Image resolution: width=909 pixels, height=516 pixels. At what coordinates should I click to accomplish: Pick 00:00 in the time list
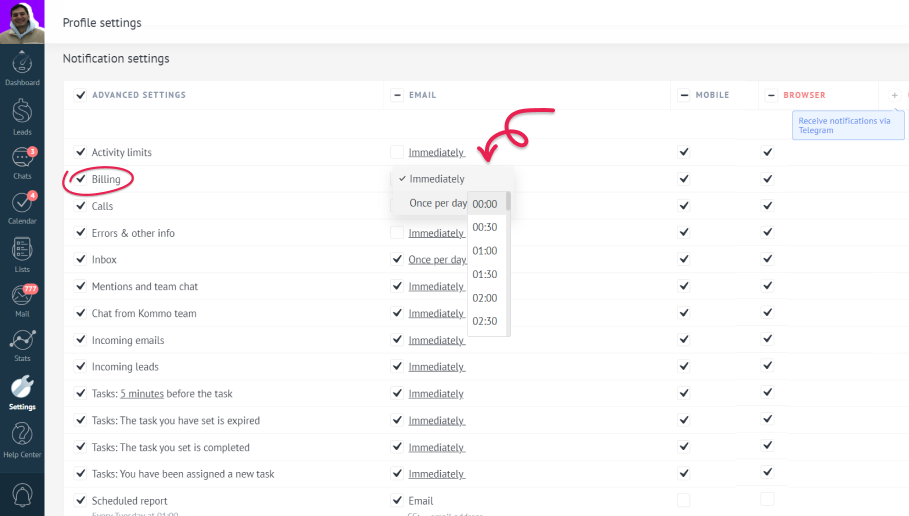485,204
